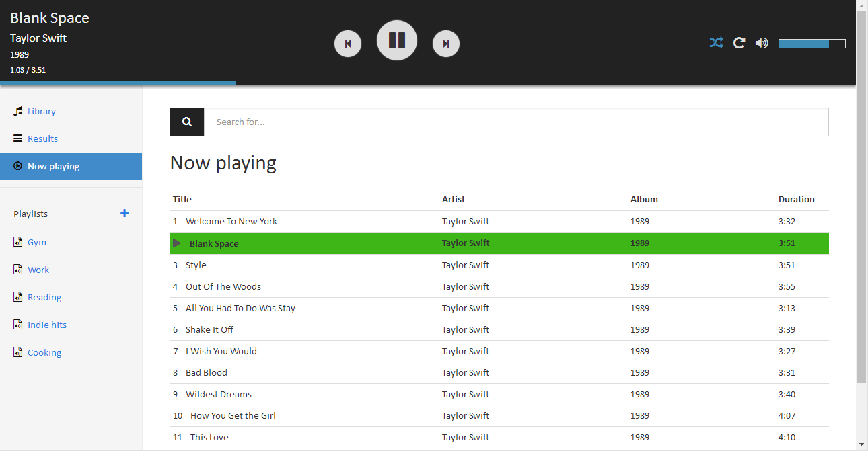Seek in the song progress bar
Screen dimensions: 868x451
[x=428, y=83]
